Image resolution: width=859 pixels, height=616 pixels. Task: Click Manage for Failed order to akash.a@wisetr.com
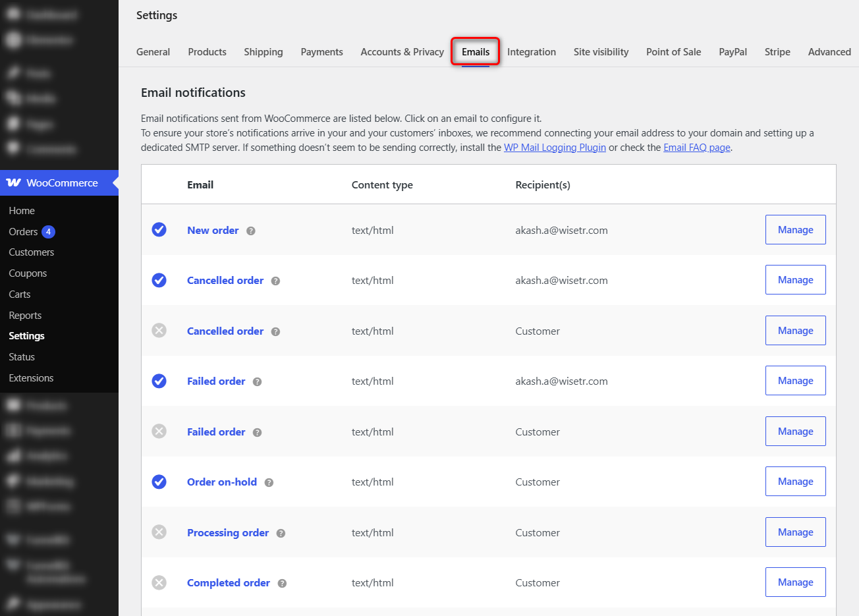(x=795, y=380)
